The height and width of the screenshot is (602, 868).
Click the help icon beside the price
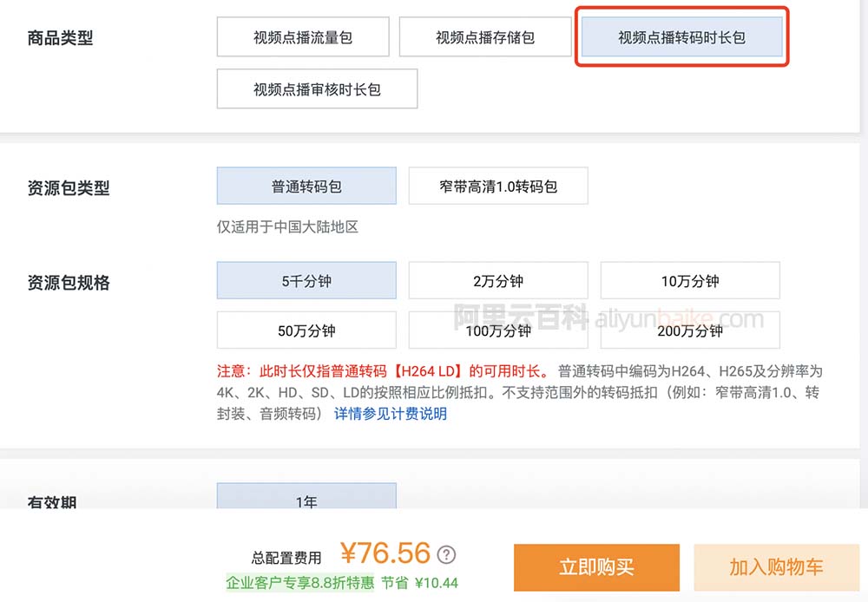pos(446,555)
